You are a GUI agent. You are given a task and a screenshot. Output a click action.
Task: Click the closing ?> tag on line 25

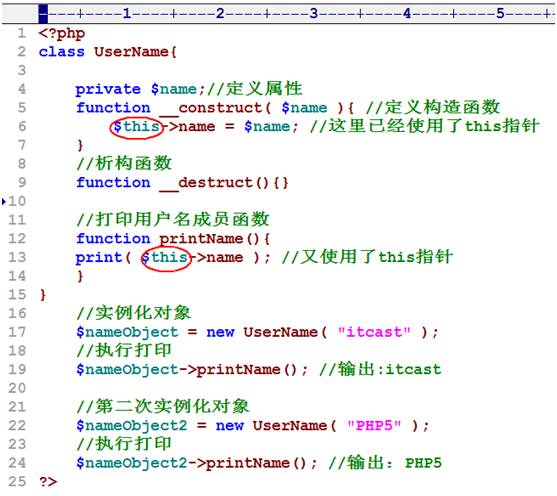pos(48,482)
